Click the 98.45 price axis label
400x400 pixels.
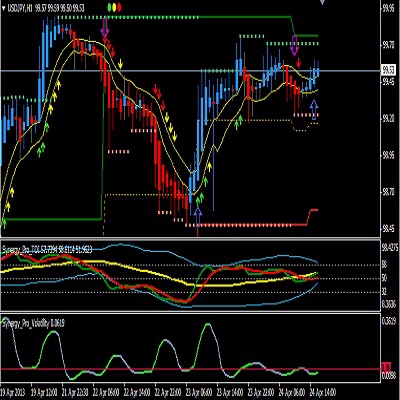[x=390, y=229]
